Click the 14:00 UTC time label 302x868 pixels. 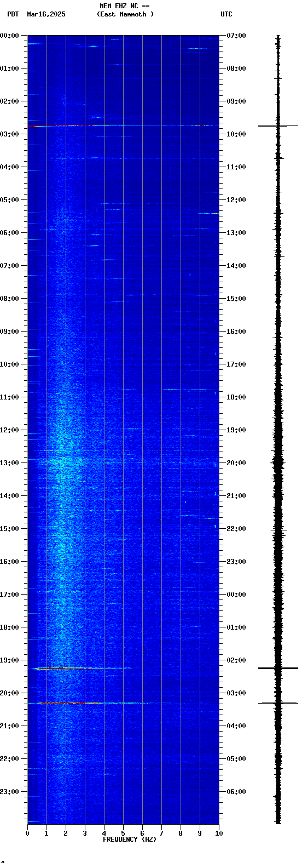coord(236,266)
